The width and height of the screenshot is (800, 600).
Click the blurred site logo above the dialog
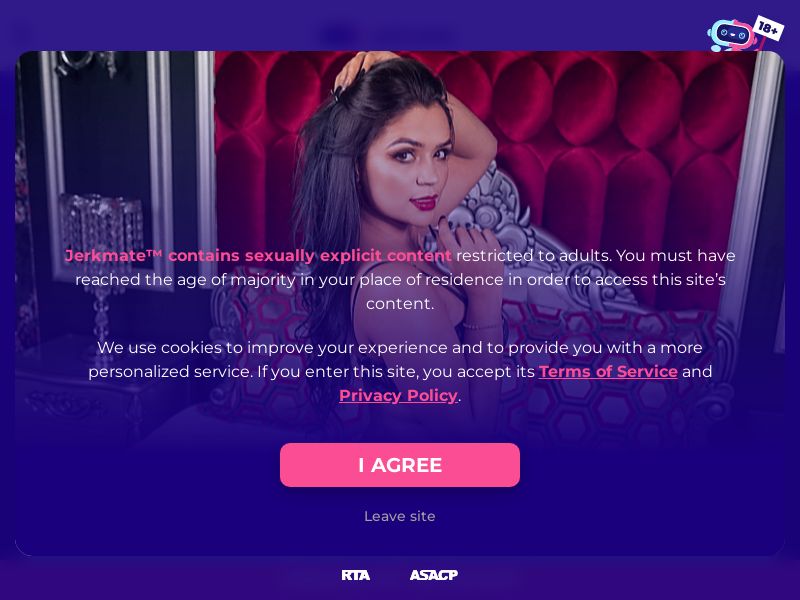pyautogui.click(x=388, y=36)
